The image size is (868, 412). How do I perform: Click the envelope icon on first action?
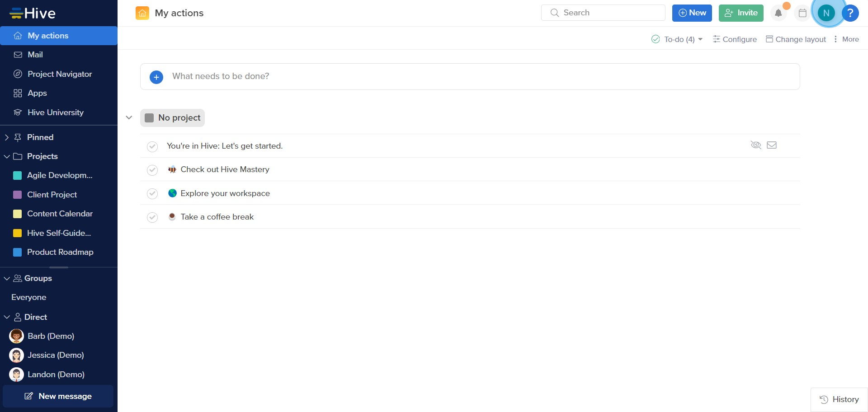(x=772, y=145)
